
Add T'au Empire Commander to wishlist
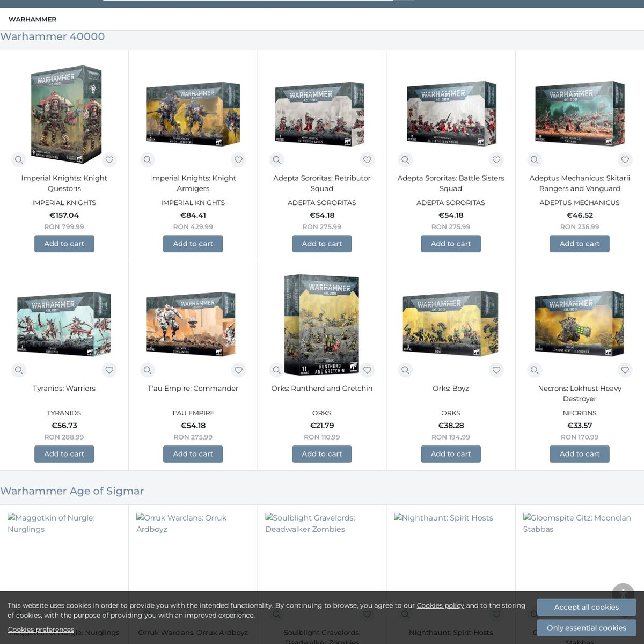click(238, 370)
